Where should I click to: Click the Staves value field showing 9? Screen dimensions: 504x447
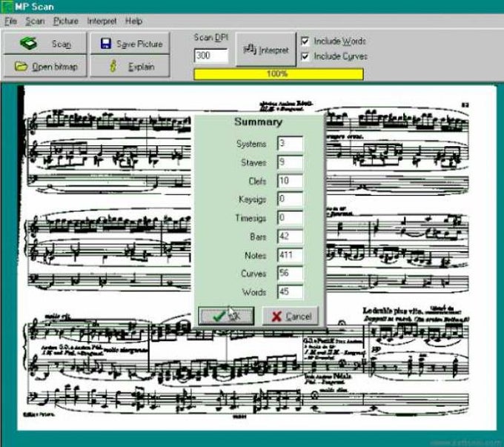[x=290, y=162]
